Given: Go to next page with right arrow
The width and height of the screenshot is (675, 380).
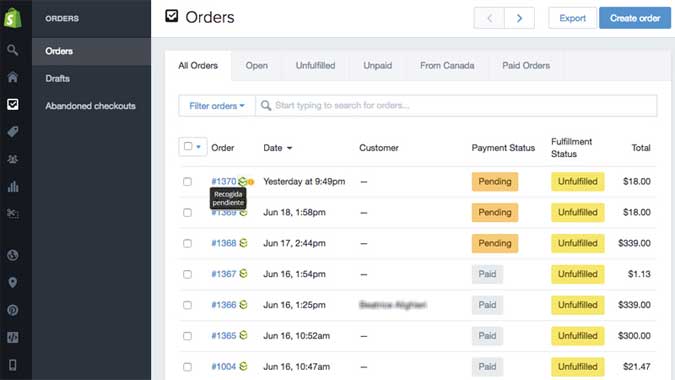Looking at the screenshot, I should pyautogui.click(x=519, y=18).
